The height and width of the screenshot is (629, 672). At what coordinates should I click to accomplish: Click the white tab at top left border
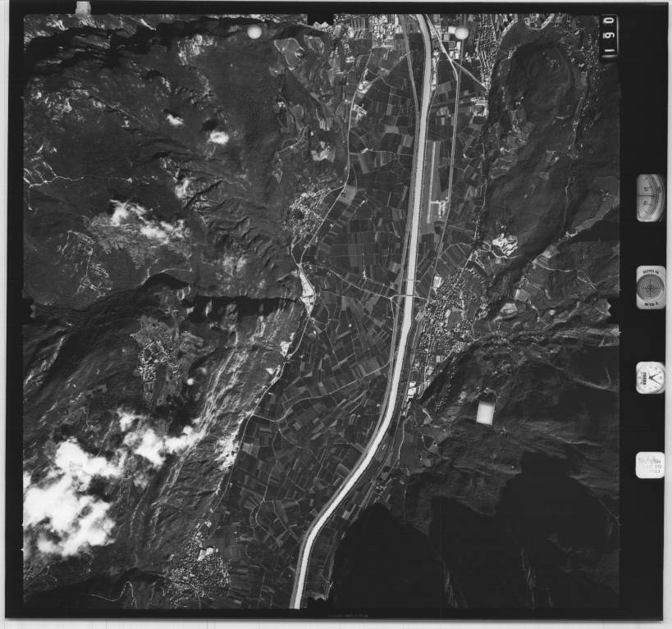click(83, 8)
